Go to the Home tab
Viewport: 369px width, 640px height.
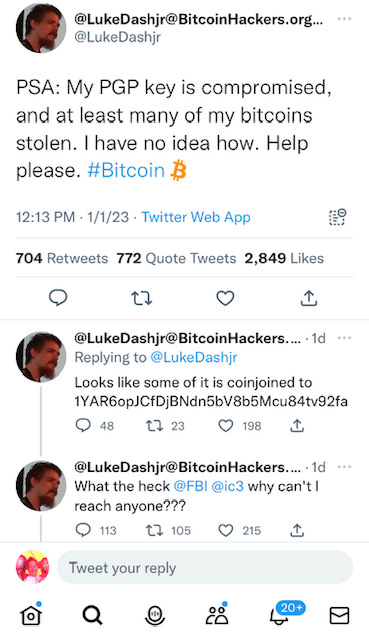coord(31,614)
